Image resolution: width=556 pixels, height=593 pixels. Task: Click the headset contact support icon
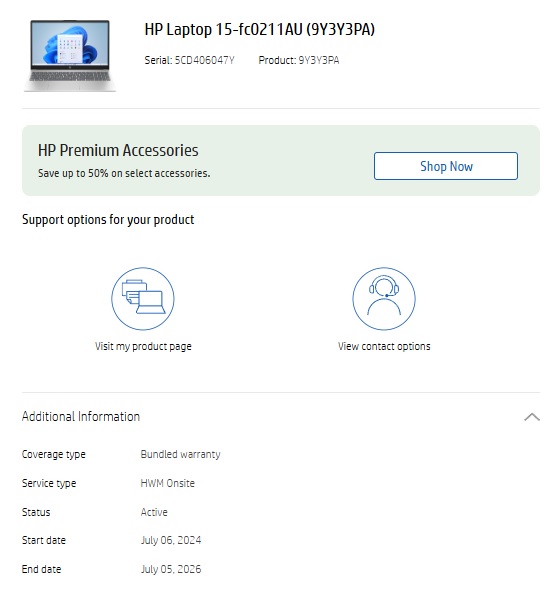[x=384, y=298]
